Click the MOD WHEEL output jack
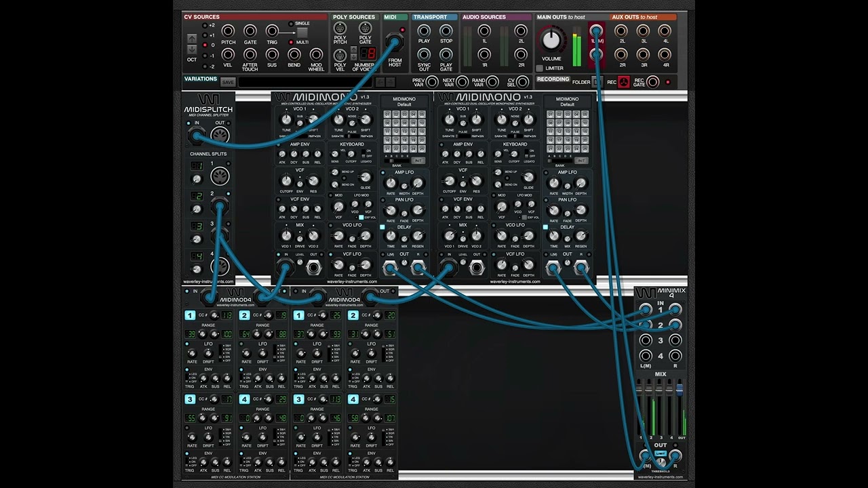 coord(316,54)
